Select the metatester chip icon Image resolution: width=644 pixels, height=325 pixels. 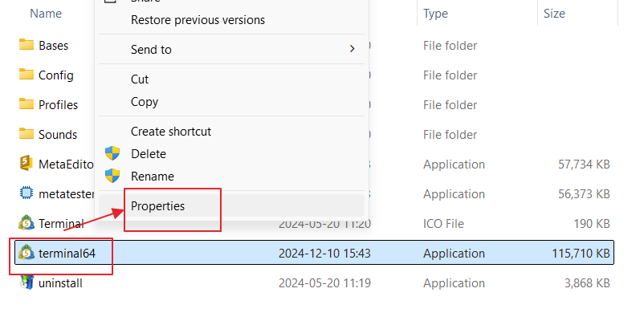[26, 193]
